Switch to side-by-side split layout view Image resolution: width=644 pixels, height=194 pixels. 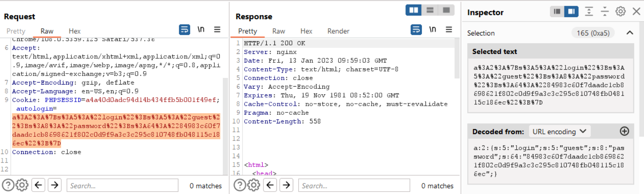point(414,10)
